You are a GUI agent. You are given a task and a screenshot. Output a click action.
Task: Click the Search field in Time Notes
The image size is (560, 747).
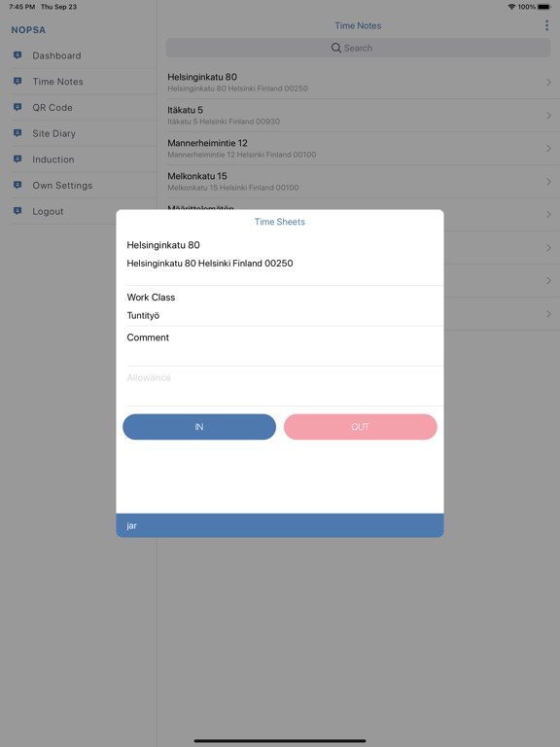click(358, 48)
